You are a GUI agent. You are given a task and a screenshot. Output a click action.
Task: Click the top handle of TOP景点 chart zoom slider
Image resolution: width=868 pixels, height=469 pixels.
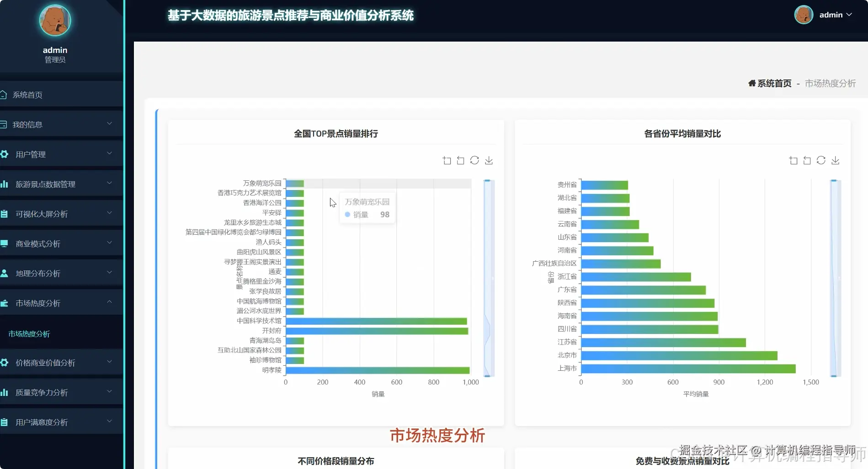[487, 180]
